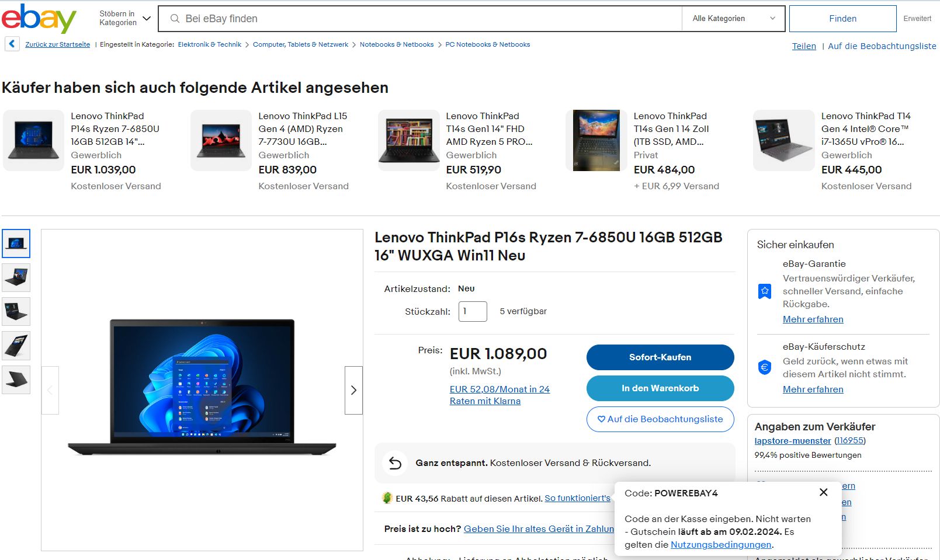This screenshot has width=940, height=560.
Task: Click the EUR 445,00 price of T14 Gen 4
Action: 852,170
